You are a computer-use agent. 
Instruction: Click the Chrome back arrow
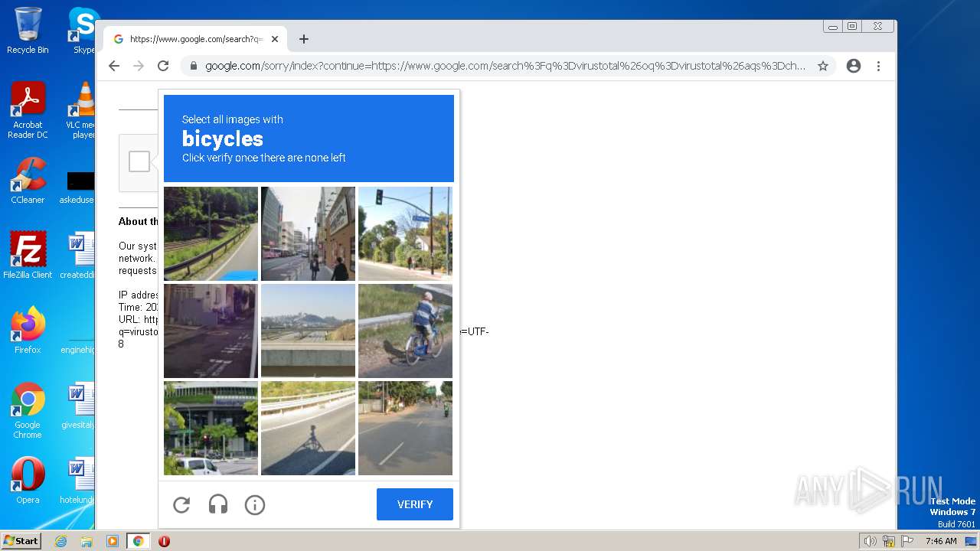point(114,66)
